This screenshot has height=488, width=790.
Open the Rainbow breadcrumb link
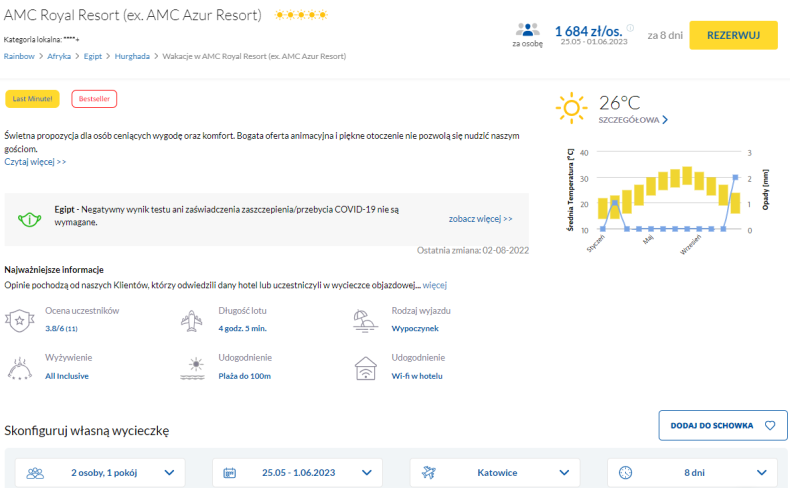19,56
